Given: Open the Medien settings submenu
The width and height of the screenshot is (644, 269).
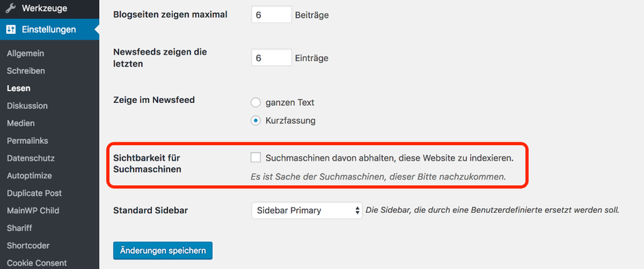Looking at the screenshot, I should point(21,123).
